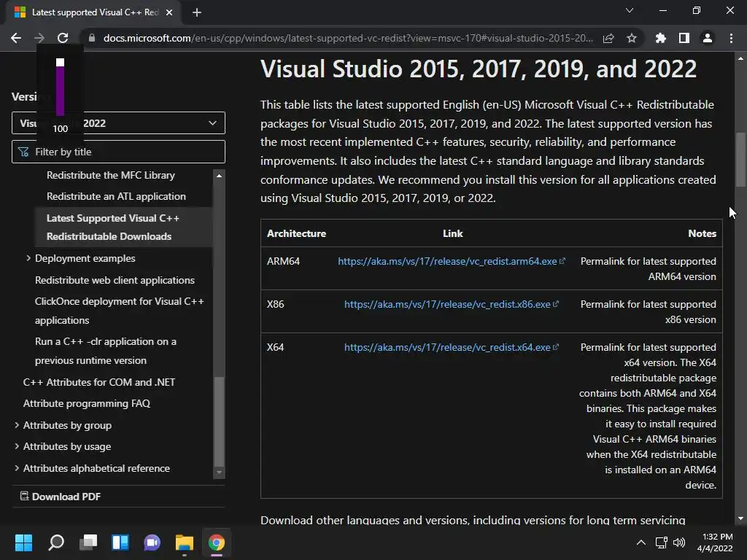The image size is (747, 560).
Task: Click the sidebar scrollbar thumb
Action: click(219, 421)
